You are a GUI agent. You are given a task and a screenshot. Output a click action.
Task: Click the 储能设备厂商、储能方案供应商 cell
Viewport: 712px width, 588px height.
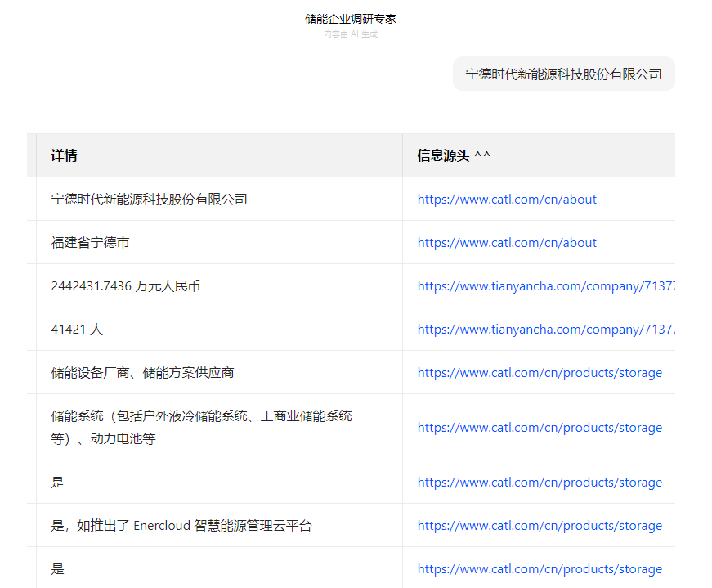click(142, 373)
